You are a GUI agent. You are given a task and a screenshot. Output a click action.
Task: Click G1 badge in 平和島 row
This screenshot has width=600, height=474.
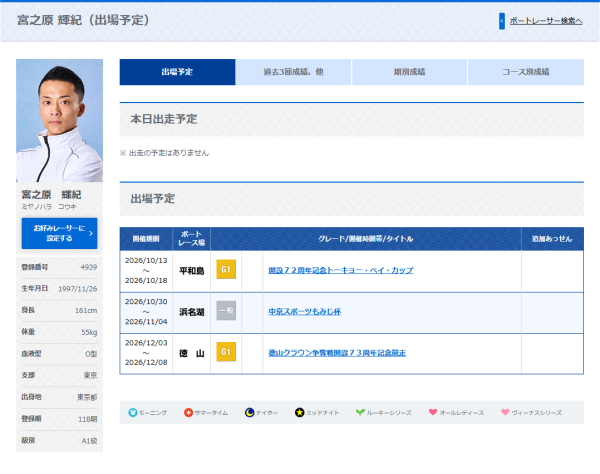point(226,269)
